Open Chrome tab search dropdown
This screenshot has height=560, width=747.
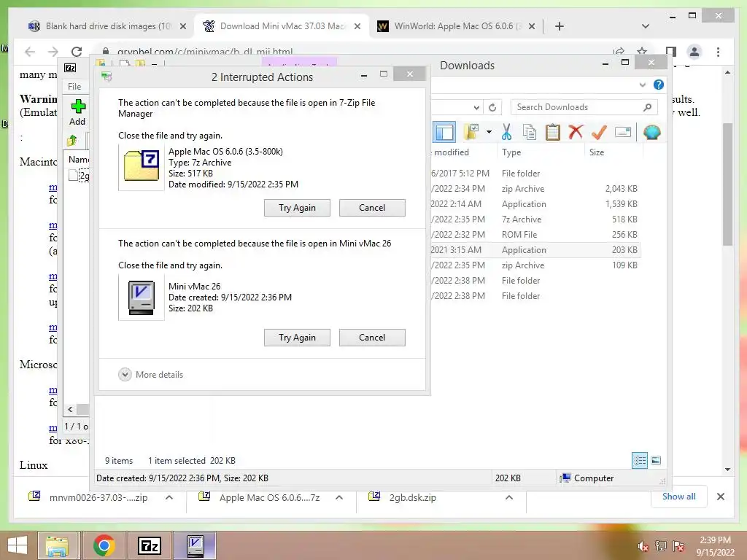[x=646, y=26]
